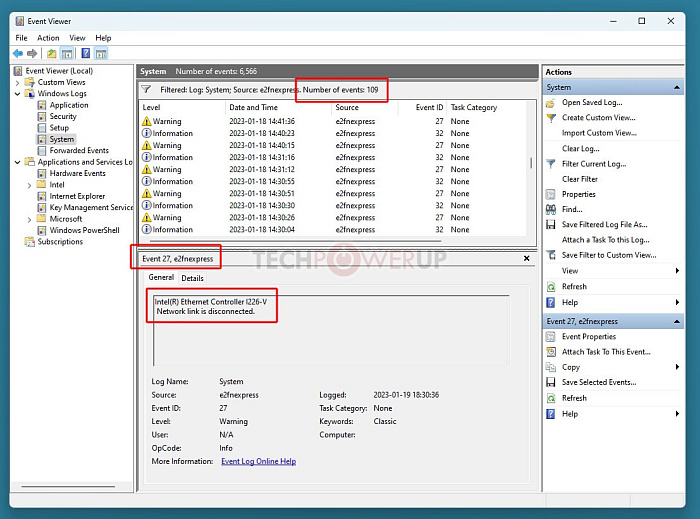Select Hardware Events in tree
Viewport: 700px width, 519px height.
point(77,173)
